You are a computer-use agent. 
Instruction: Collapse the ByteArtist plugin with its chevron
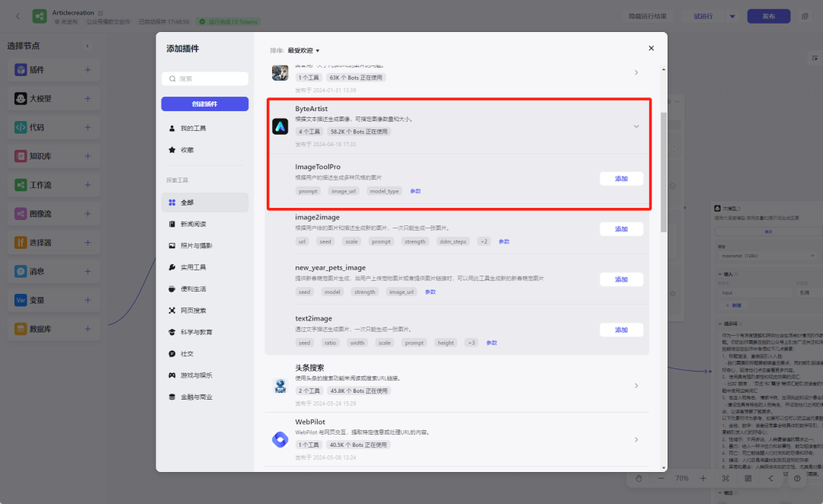click(x=636, y=126)
